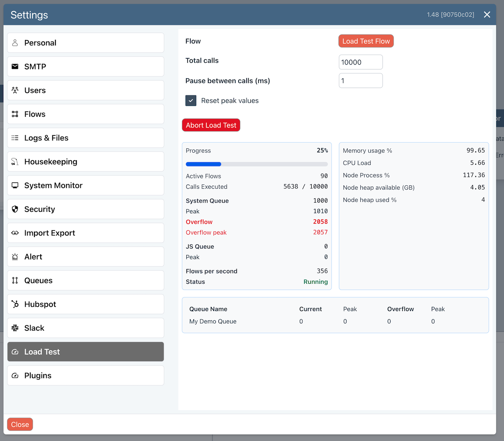Click the Housekeeping icon in sidebar
The width and height of the screenshot is (504, 441).
click(15, 162)
